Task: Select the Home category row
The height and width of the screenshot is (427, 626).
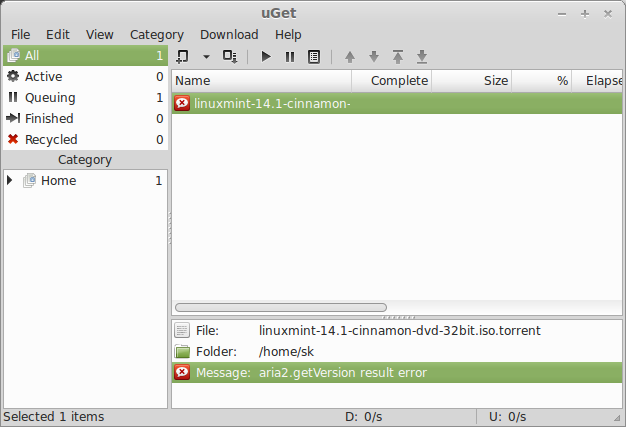Action: 85,181
